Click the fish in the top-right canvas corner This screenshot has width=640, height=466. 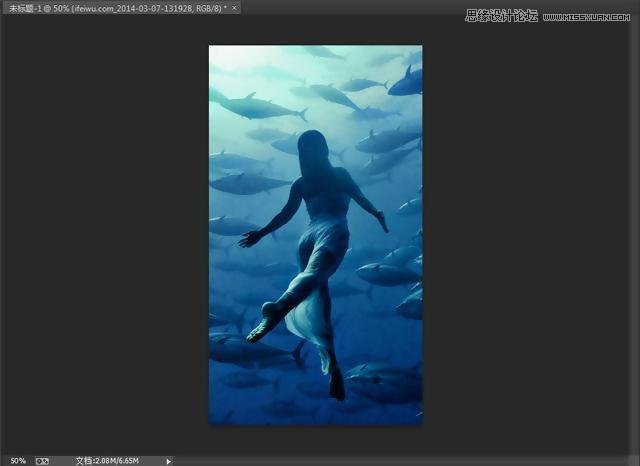[x=407, y=82]
